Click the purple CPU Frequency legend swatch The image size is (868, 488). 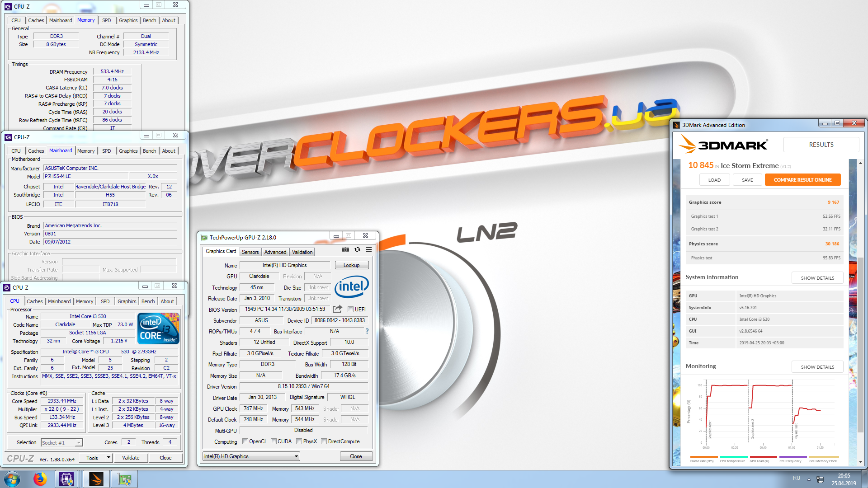click(793, 457)
